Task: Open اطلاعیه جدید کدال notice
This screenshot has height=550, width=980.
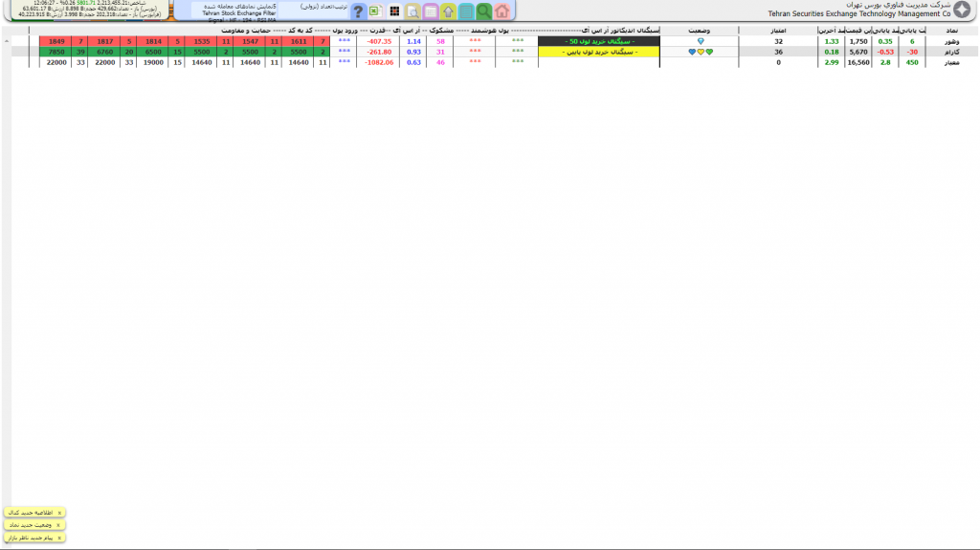Action: click(31, 513)
